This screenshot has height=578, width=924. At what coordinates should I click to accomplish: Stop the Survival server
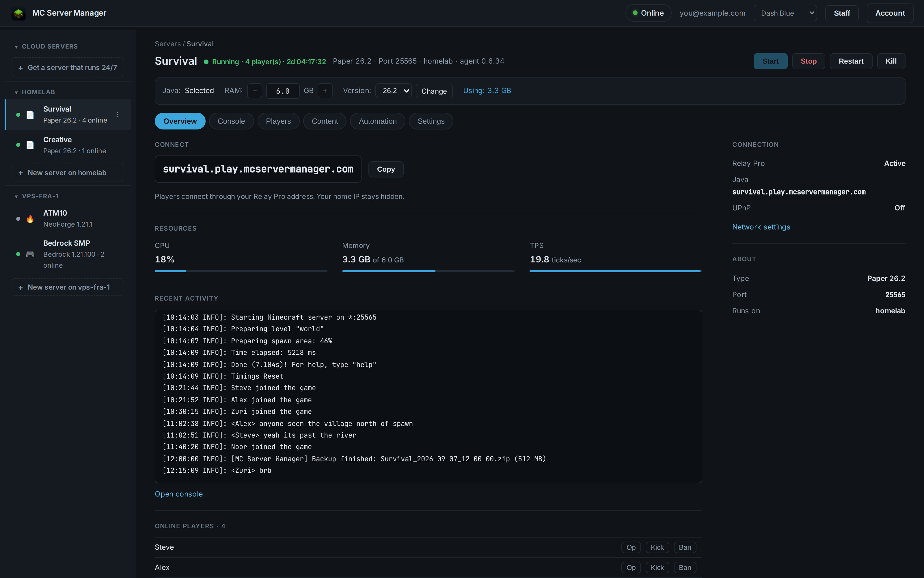(x=808, y=61)
